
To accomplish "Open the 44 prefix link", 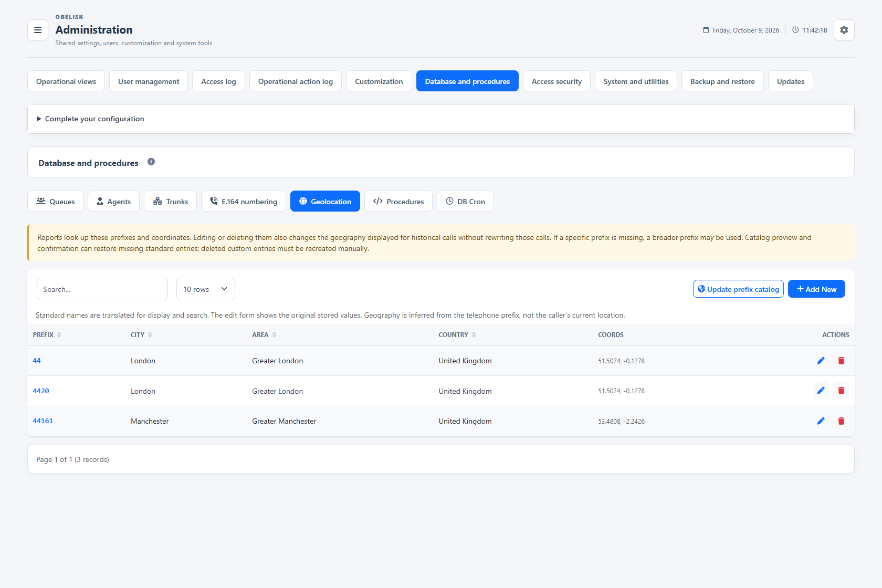I will pos(37,361).
